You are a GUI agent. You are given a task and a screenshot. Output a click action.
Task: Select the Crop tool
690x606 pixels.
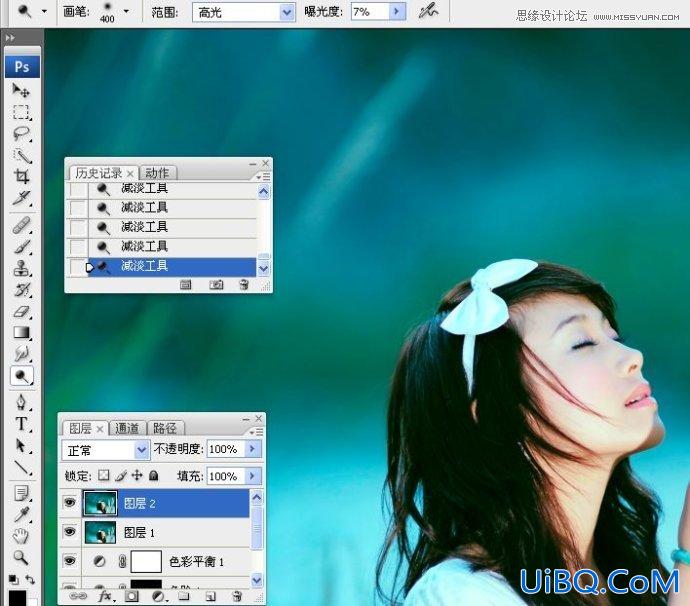pos(21,176)
